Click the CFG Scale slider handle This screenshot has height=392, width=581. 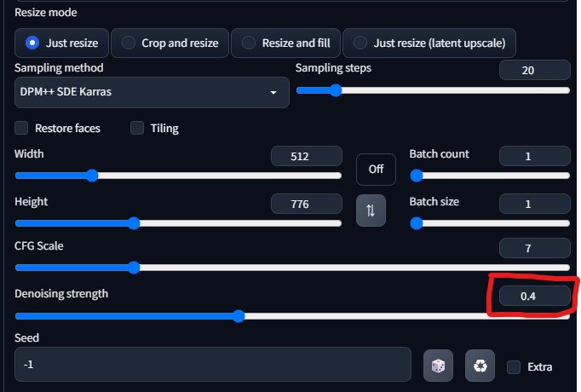point(133,268)
